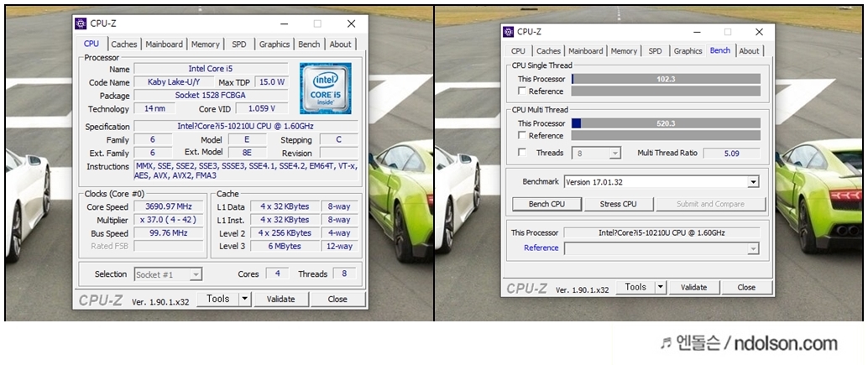Open the Caches tab in left CPU-Z window
The image size is (868, 365).
124,44
